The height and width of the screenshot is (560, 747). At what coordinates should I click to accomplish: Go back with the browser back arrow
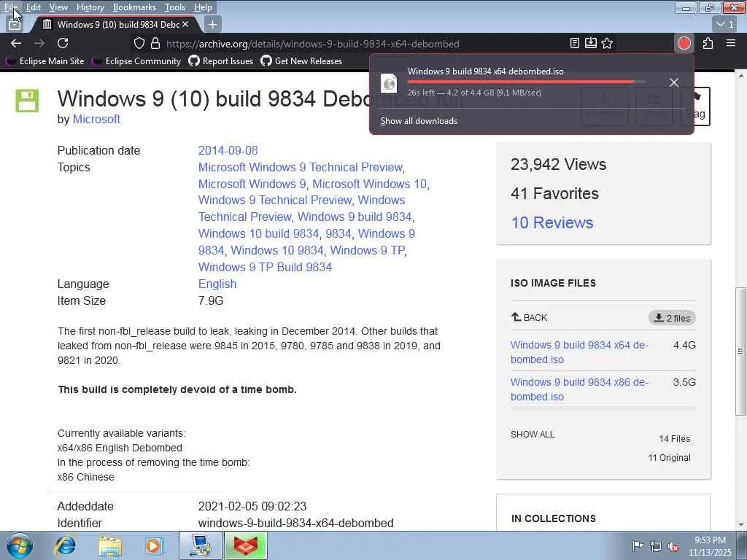(16, 43)
